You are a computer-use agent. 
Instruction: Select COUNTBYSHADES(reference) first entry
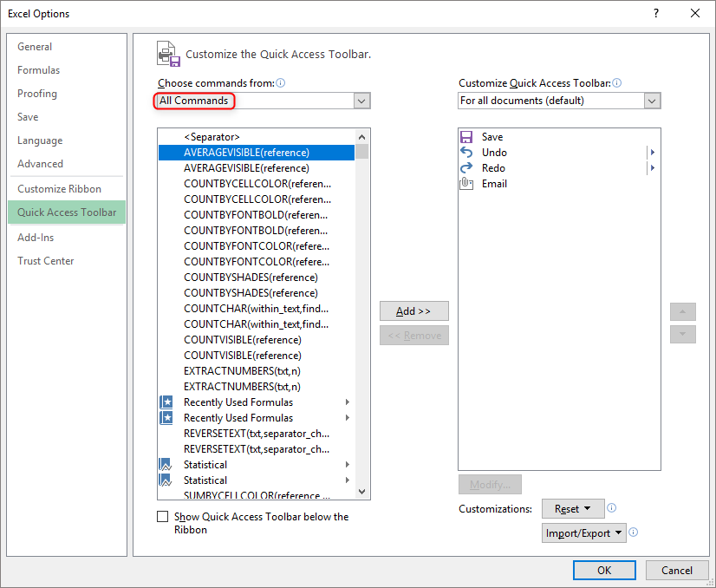coord(257,278)
